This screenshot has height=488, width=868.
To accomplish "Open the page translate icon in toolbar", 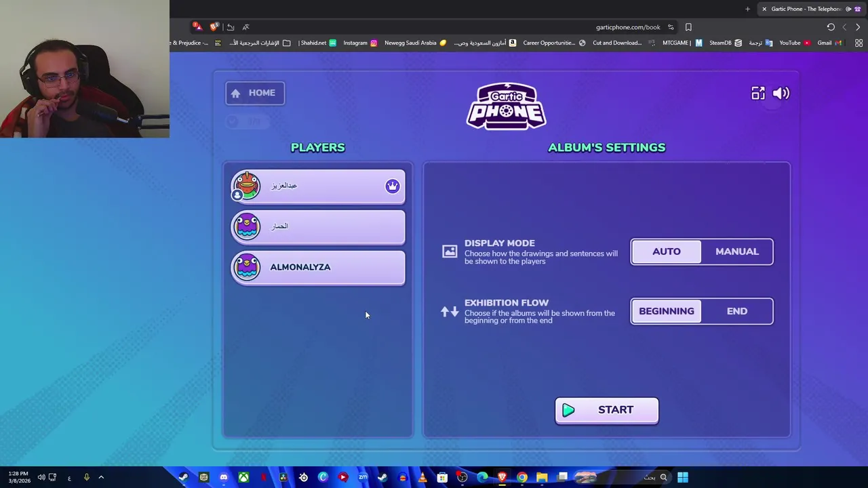I will (x=245, y=27).
